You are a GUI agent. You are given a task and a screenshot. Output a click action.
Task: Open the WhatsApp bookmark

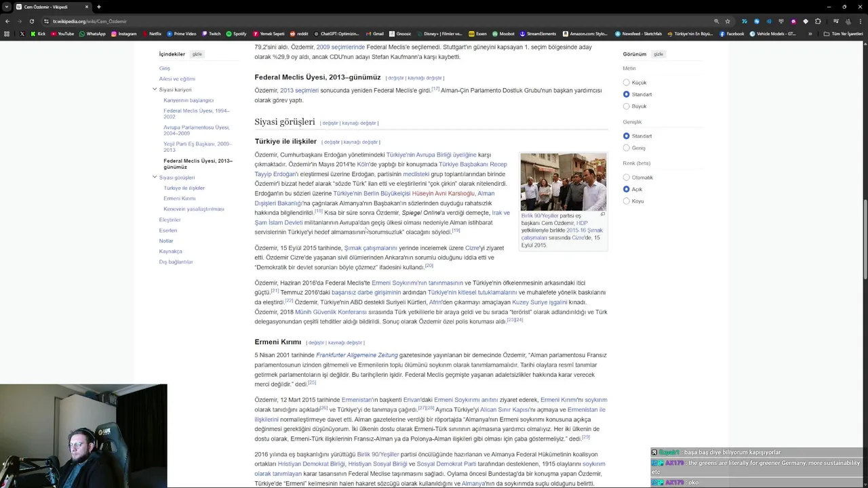click(92, 33)
